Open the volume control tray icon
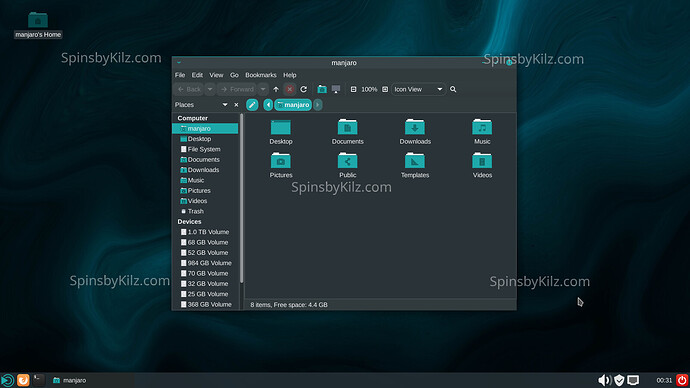Screen dimensions: 690x388 click(x=604, y=380)
